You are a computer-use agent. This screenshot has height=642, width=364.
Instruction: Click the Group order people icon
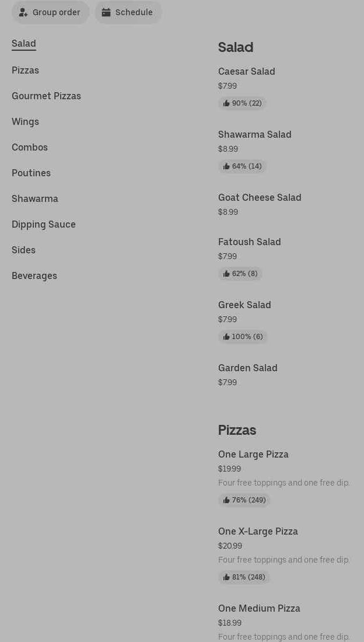[x=23, y=12]
